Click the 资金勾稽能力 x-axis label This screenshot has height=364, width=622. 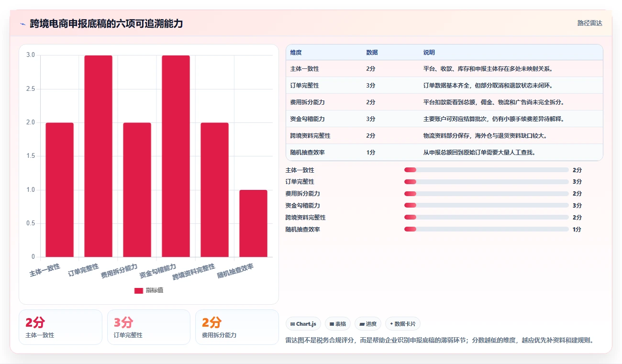tap(158, 271)
